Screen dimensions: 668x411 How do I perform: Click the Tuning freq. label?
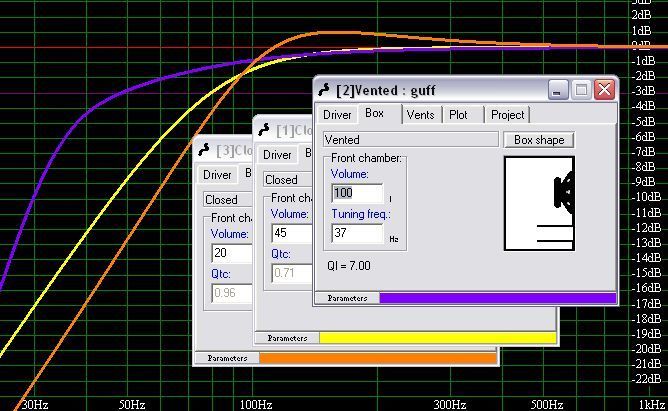coord(361,214)
